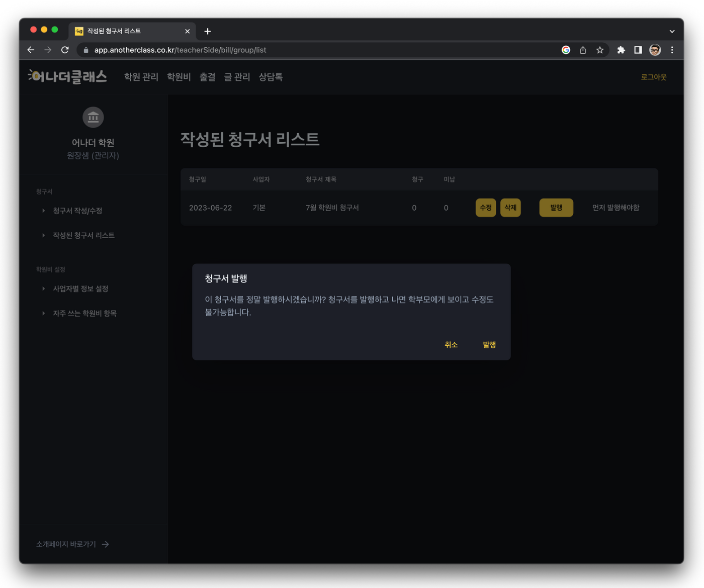Open the browser extensions puzzle icon
The height and width of the screenshot is (588, 704).
coord(621,50)
